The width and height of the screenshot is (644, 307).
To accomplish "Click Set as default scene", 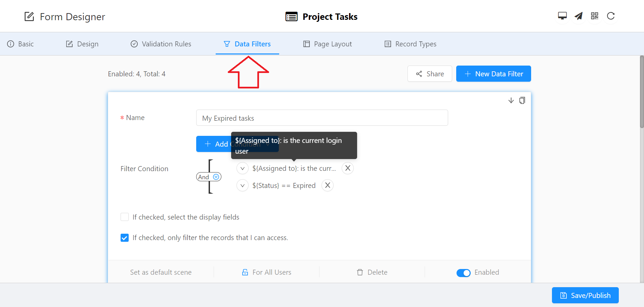I will tap(161, 272).
